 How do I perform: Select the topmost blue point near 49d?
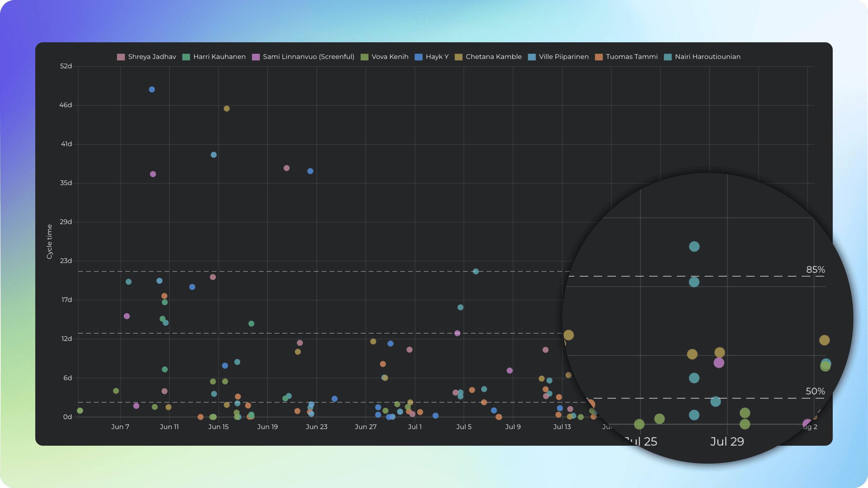(x=152, y=89)
